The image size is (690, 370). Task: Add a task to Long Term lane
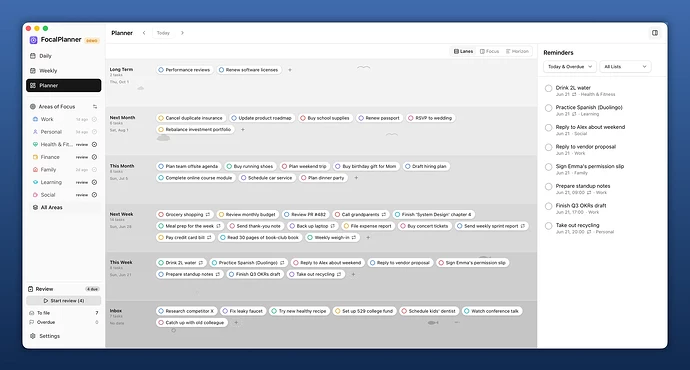coord(290,70)
